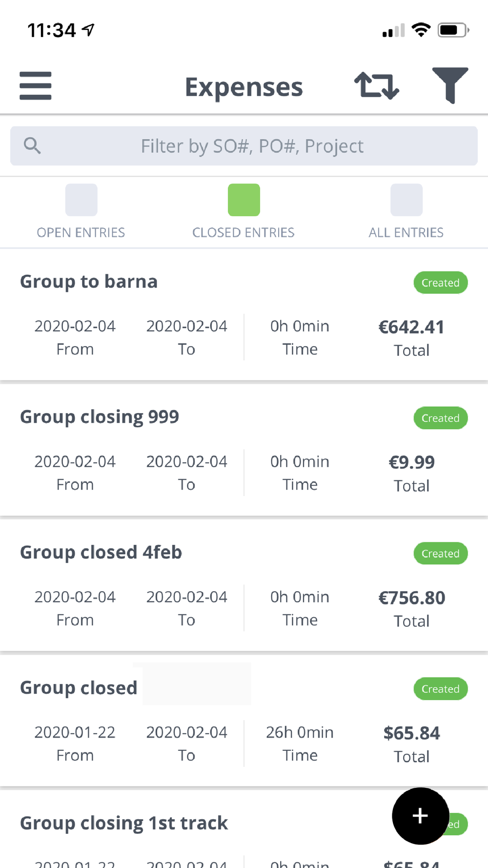Open the Group closing 999 entry

(100, 417)
